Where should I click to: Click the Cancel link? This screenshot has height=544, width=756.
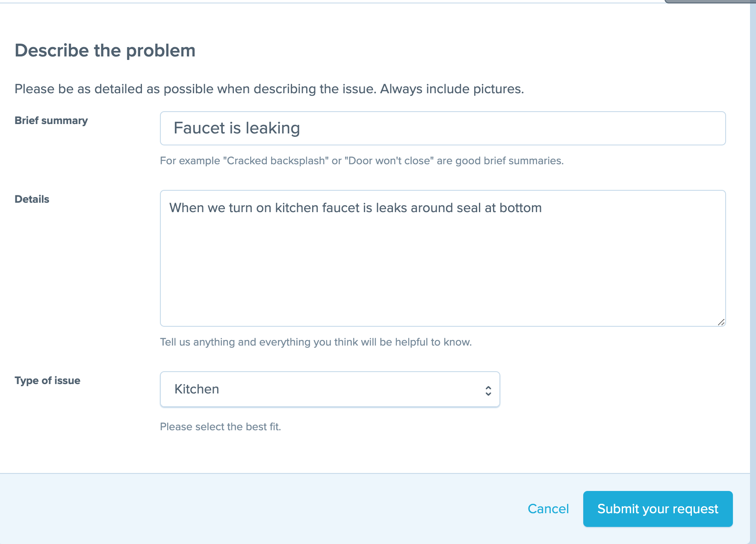point(548,509)
